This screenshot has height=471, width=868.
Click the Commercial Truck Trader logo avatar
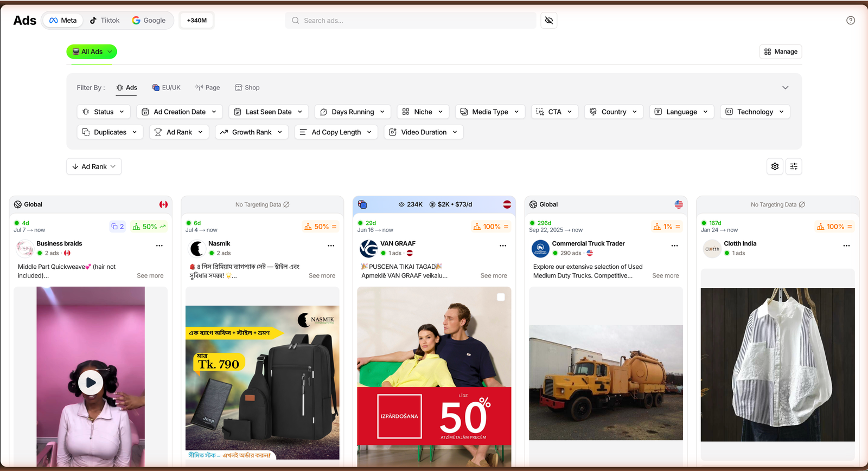coord(540,249)
